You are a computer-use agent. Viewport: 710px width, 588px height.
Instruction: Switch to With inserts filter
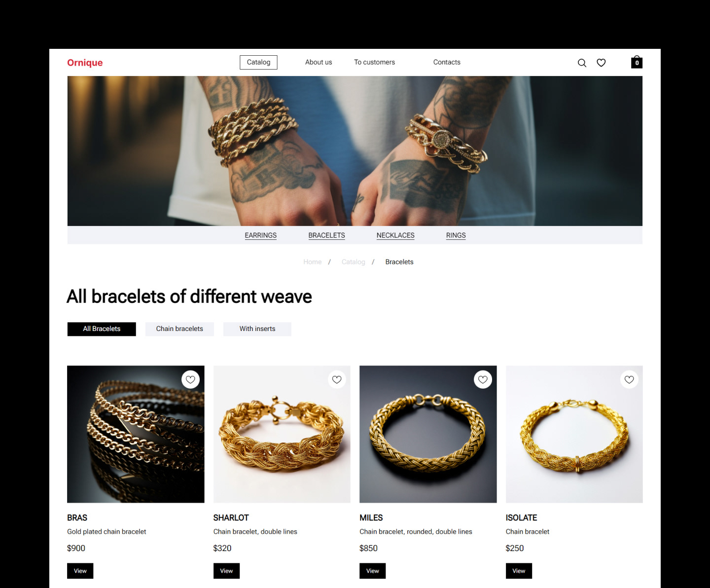[x=257, y=329]
